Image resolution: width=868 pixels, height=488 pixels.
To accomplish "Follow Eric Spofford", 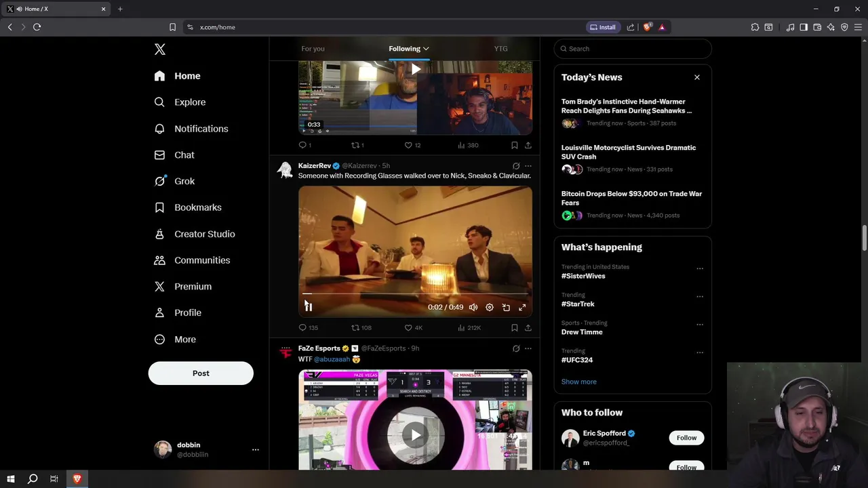I will [x=686, y=438].
